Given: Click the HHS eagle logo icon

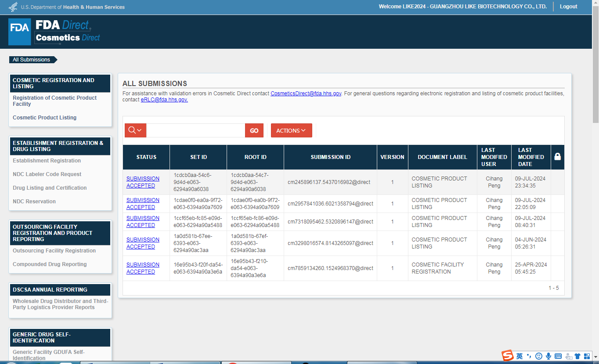Looking at the screenshot, I should click(x=13, y=7).
